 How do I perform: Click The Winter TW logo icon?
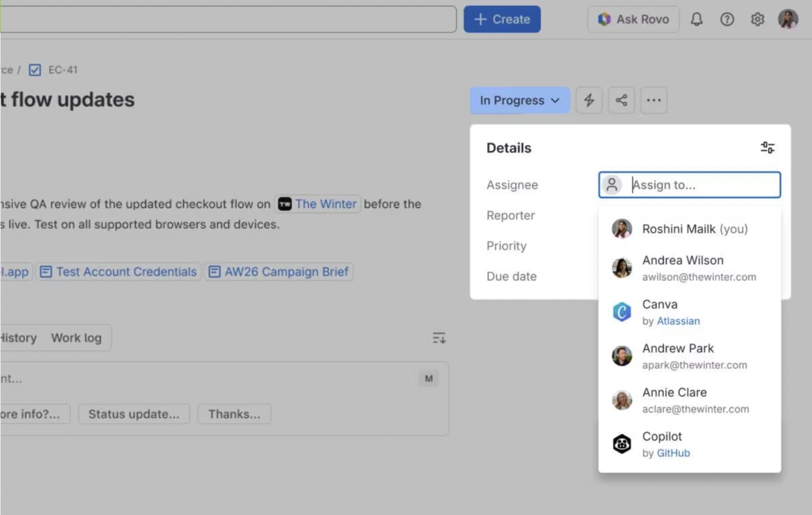[x=285, y=204]
